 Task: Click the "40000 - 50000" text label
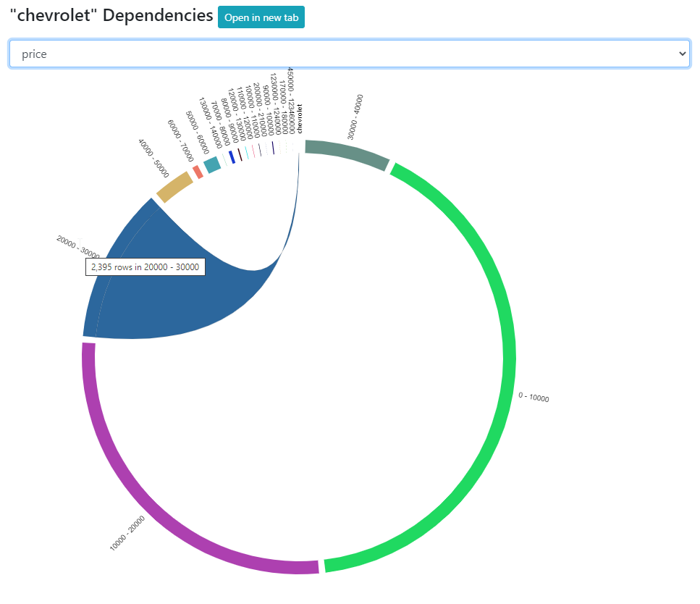click(x=153, y=159)
